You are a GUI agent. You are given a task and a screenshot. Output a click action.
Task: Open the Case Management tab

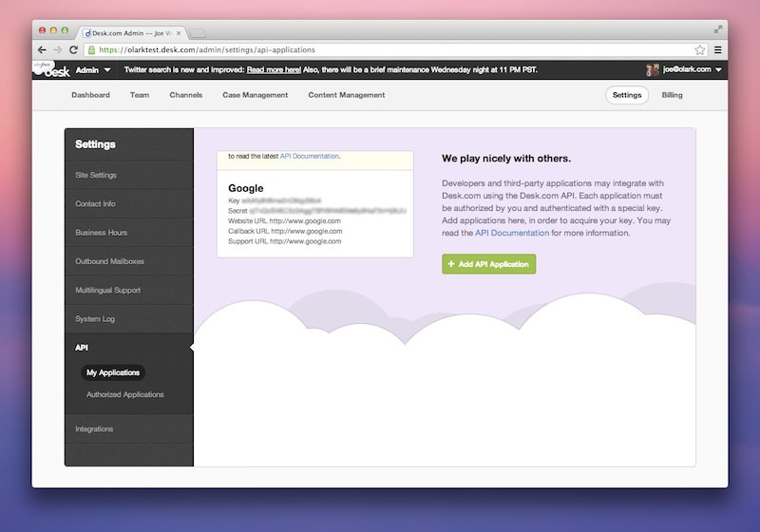pos(255,95)
